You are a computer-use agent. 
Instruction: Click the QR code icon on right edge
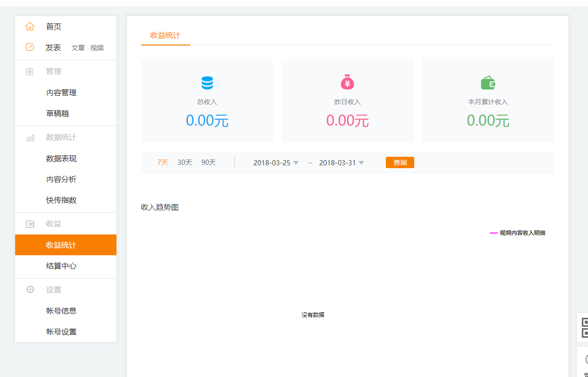584,327
